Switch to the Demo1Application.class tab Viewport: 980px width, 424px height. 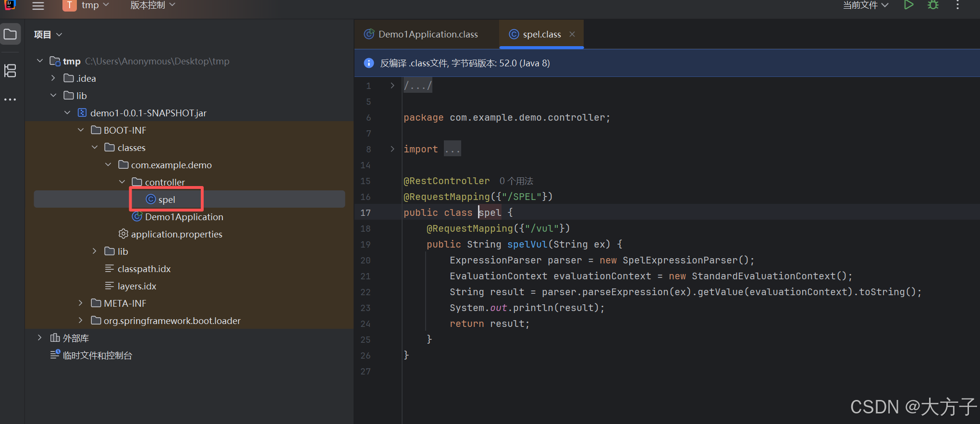click(427, 34)
